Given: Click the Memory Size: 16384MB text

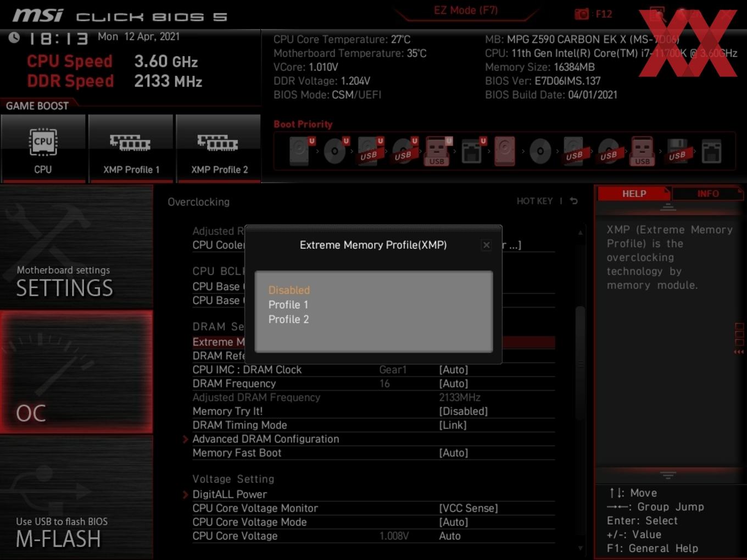Looking at the screenshot, I should (x=540, y=67).
